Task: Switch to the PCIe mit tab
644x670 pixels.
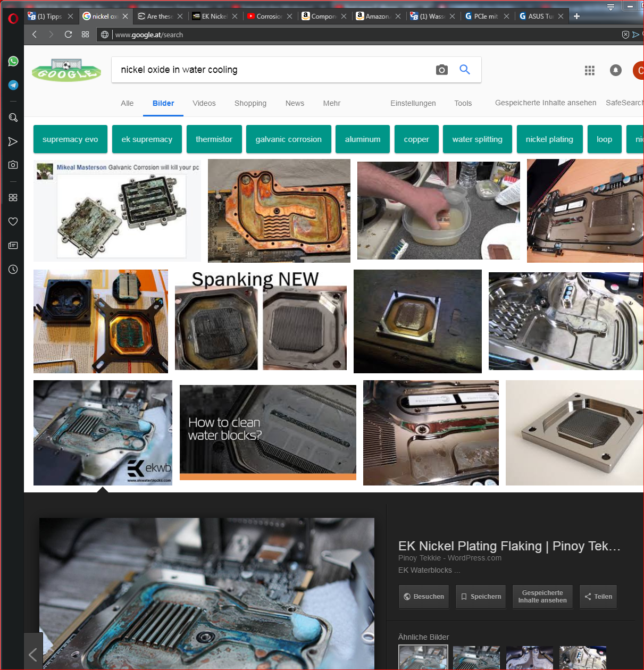Action: [x=487, y=16]
